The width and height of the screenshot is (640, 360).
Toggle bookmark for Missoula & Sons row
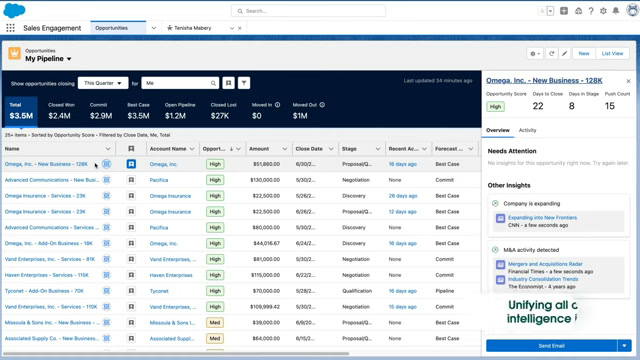click(x=131, y=322)
